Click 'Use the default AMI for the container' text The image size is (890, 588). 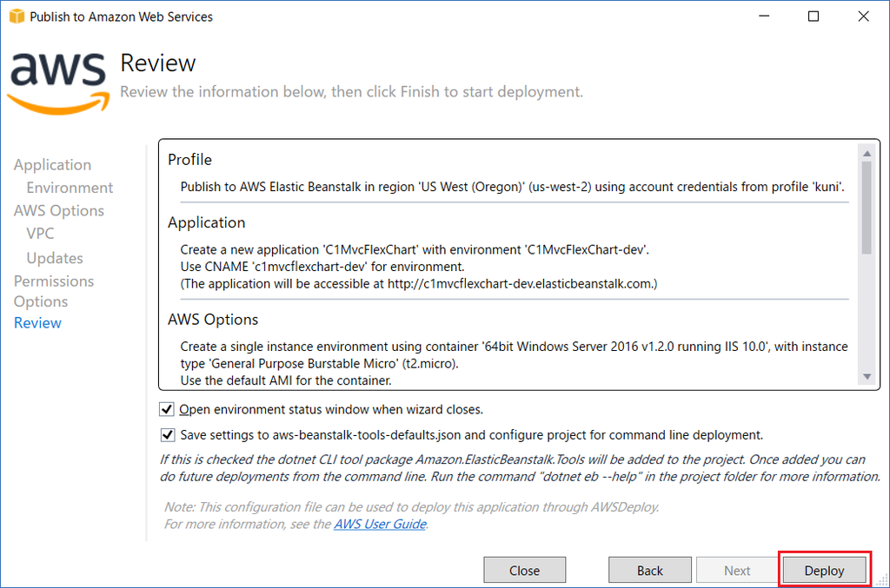click(286, 380)
